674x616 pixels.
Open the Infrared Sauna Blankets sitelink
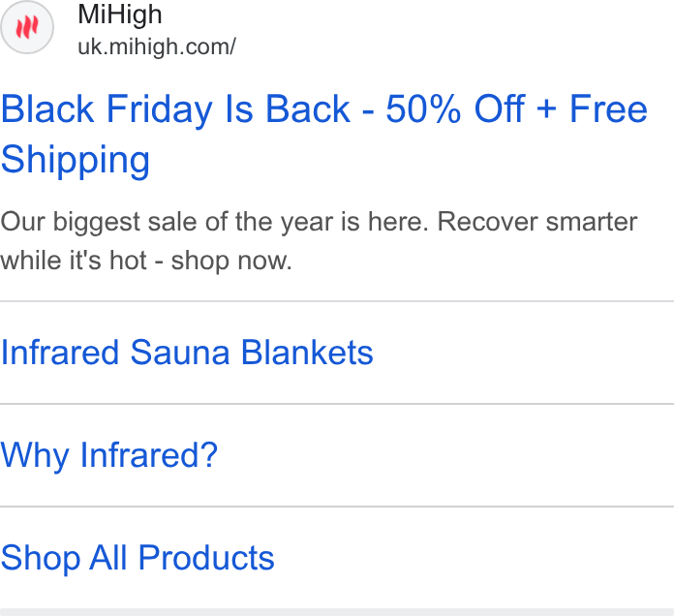(x=187, y=353)
